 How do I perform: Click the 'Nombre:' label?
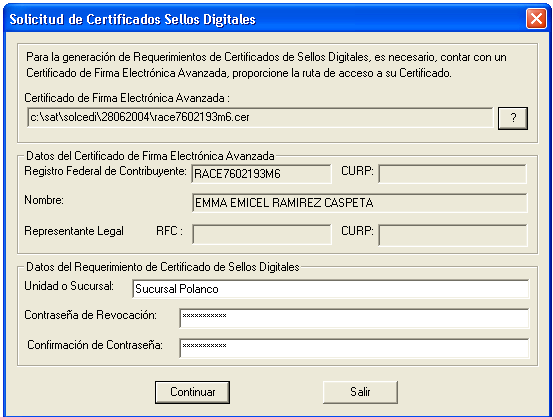[x=44, y=200]
